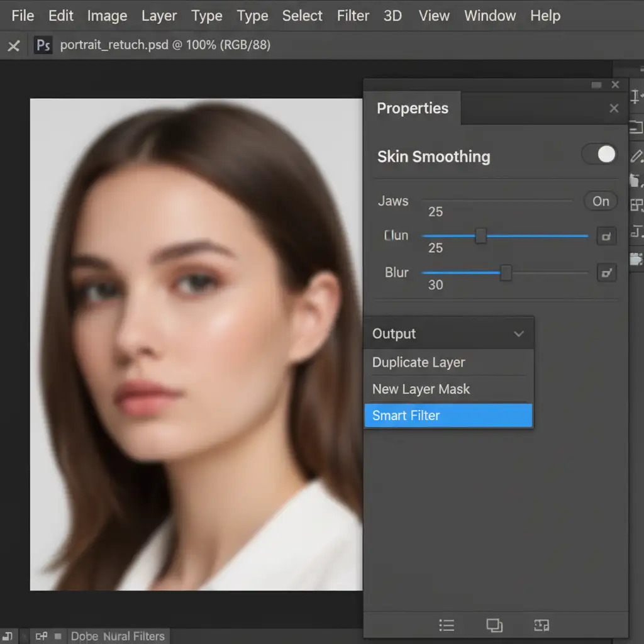This screenshot has height=644, width=644.
Task: Toggle the Skin Smoothing switch
Action: 599,155
